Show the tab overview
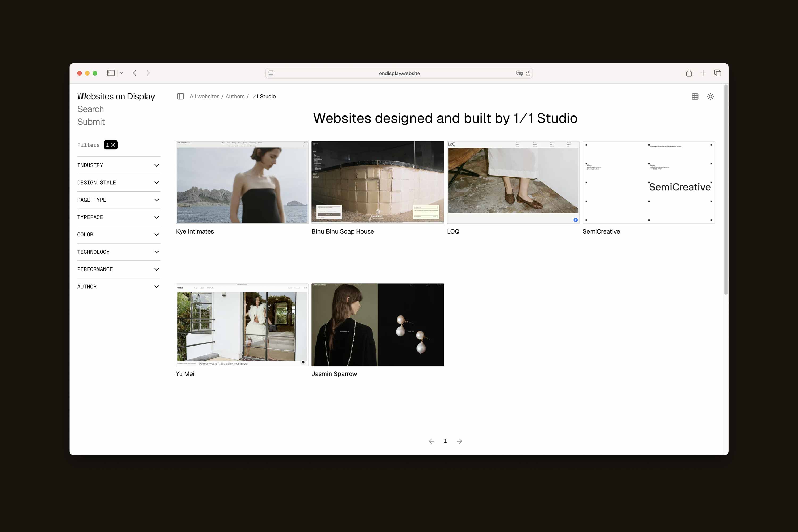Image resolution: width=798 pixels, height=532 pixels. click(718, 73)
